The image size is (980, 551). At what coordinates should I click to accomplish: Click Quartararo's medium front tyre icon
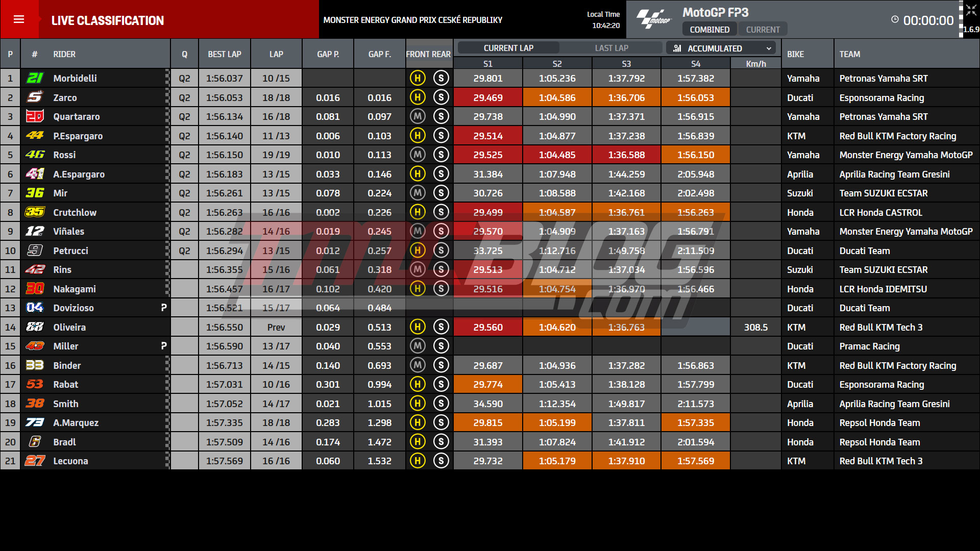tap(418, 116)
